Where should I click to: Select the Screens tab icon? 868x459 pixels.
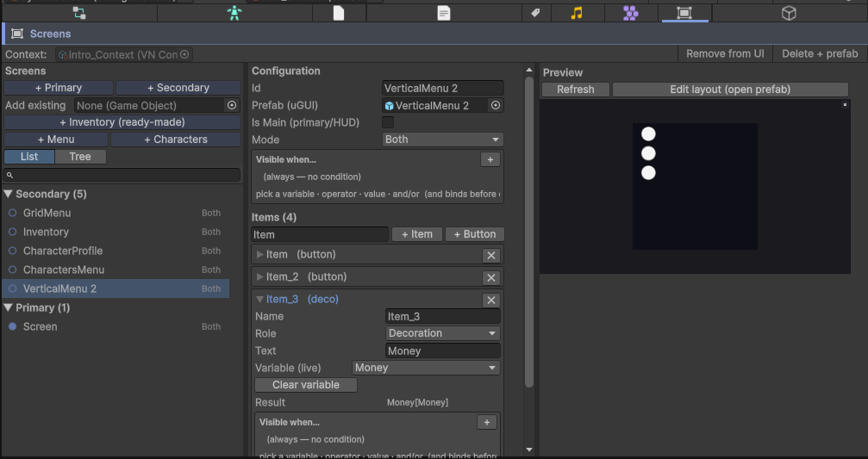(684, 13)
